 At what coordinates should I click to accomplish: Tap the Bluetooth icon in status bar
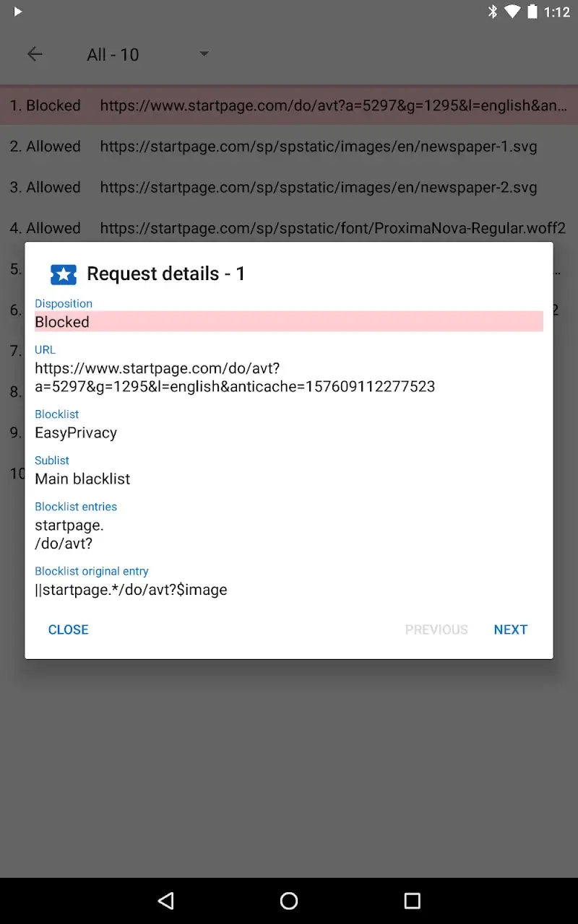[493, 12]
